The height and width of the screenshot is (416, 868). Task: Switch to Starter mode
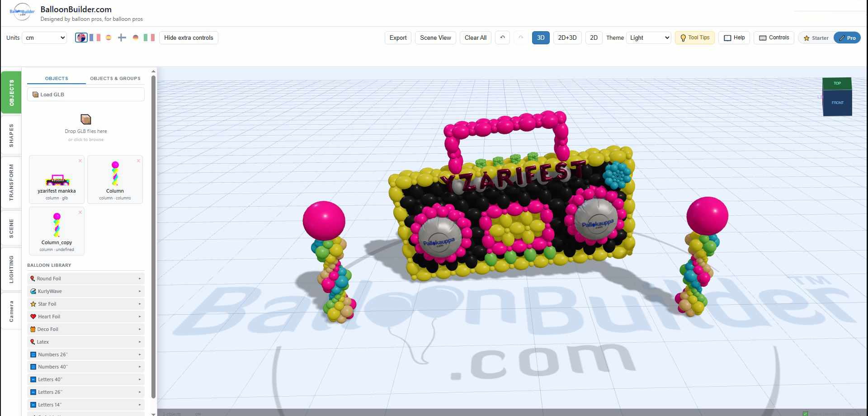click(816, 38)
